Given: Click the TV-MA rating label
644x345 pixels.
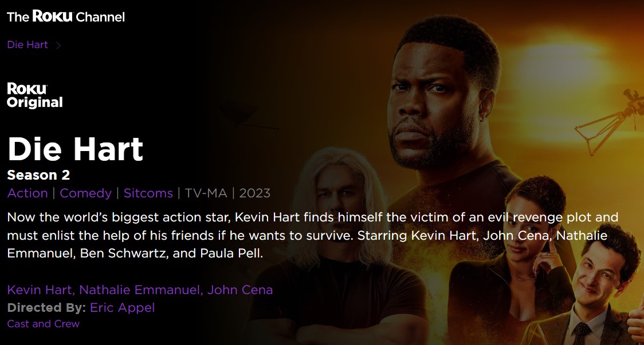Looking at the screenshot, I should [206, 193].
